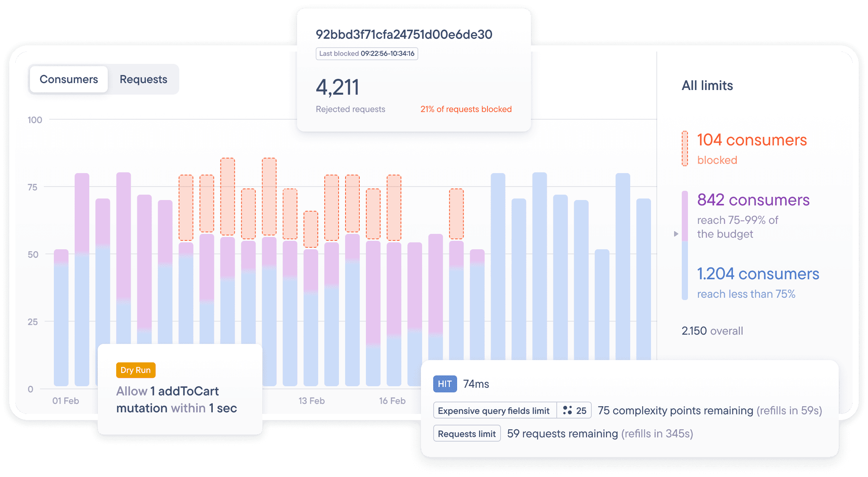
Task: Click the Dry Run badge
Action: (135, 370)
